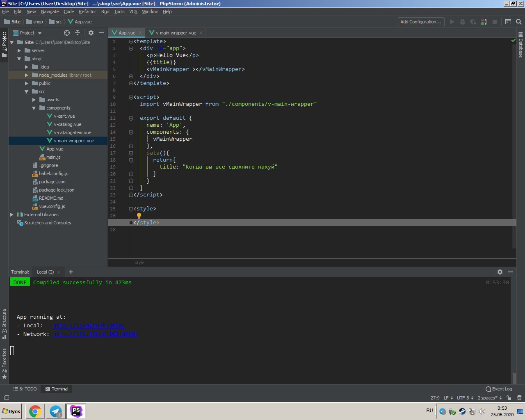Expand the public folder
The image size is (525, 420).
(27, 83)
